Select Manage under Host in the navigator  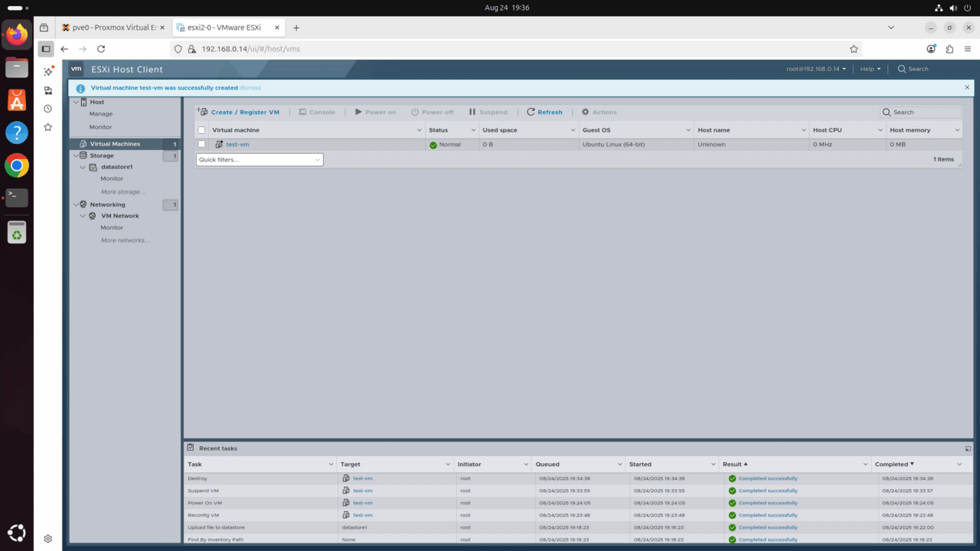click(x=100, y=114)
